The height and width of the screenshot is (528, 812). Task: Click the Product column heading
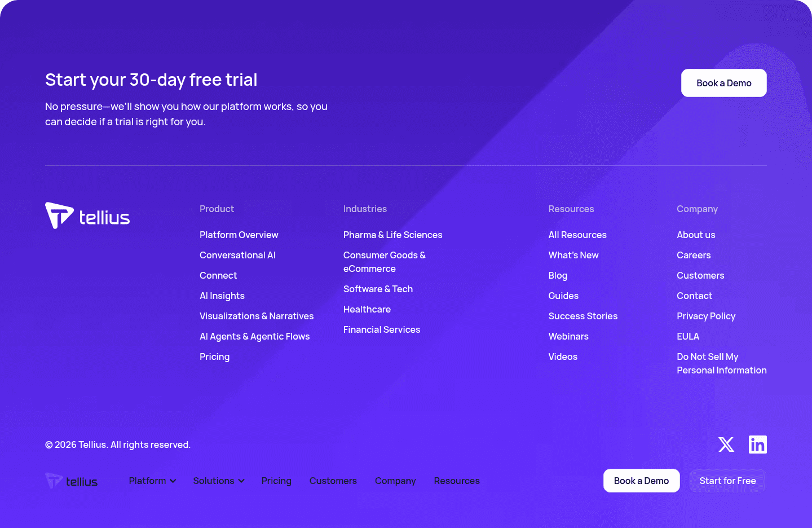[x=217, y=209]
